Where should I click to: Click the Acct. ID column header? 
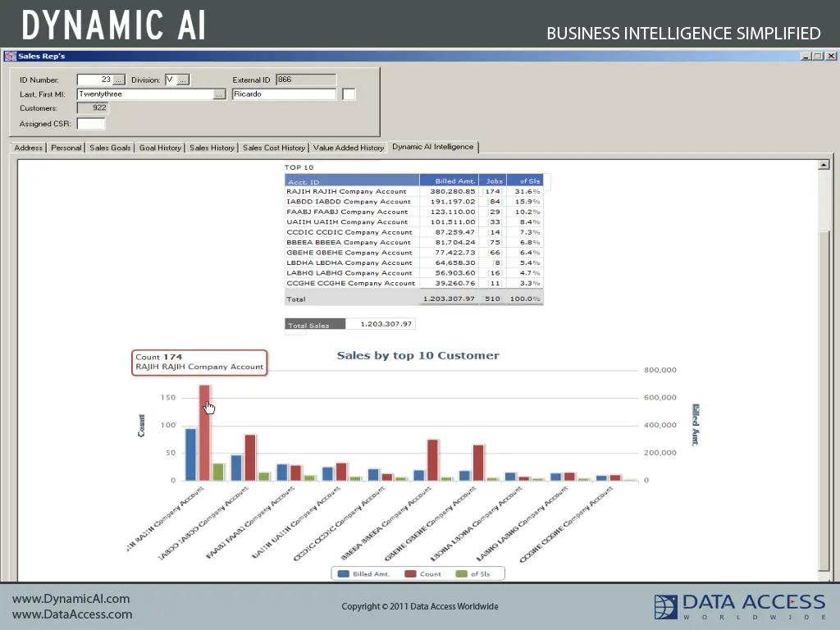(352, 181)
